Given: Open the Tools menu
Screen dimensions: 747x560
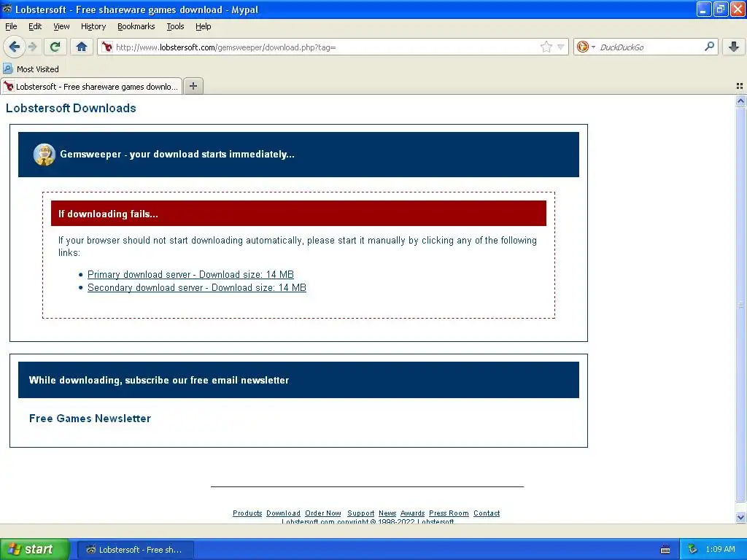Looking at the screenshot, I should [175, 26].
